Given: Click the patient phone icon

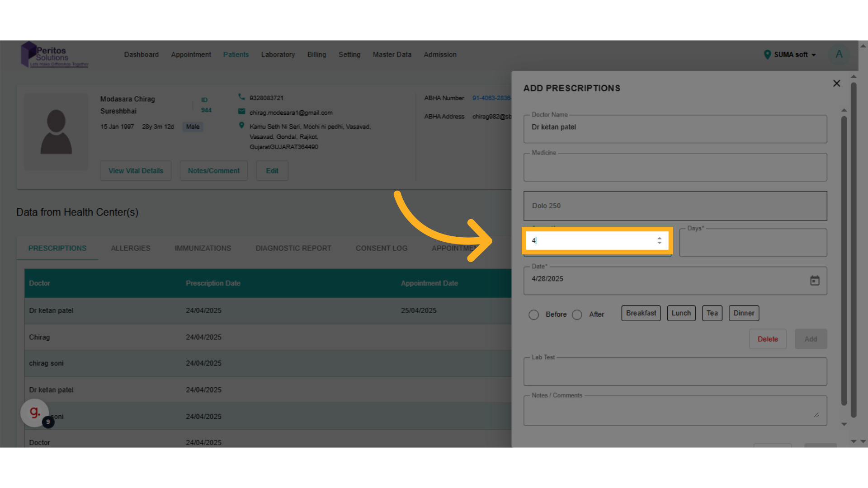Looking at the screenshot, I should tap(241, 97).
